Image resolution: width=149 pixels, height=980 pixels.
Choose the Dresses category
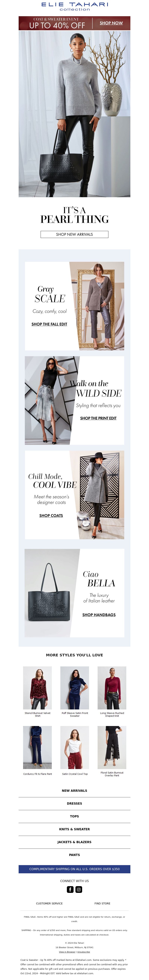(x=74, y=803)
